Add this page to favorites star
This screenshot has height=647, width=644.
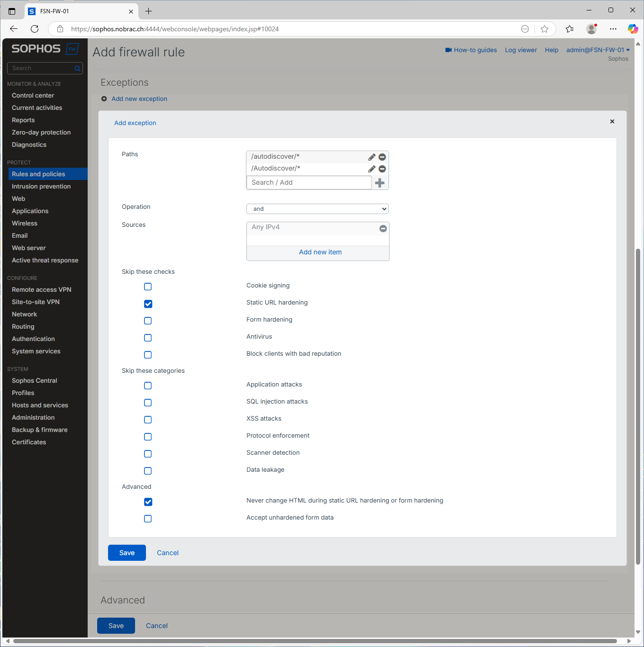(544, 29)
